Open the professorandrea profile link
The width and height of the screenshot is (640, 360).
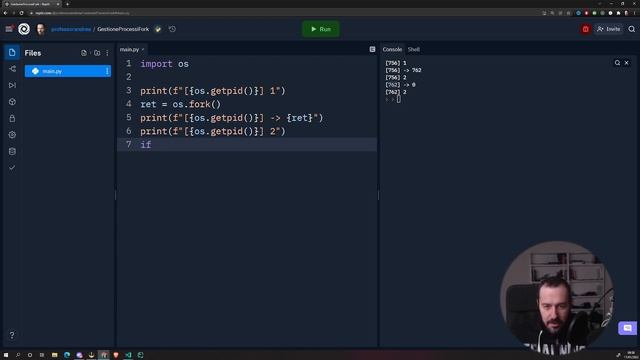point(71,29)
